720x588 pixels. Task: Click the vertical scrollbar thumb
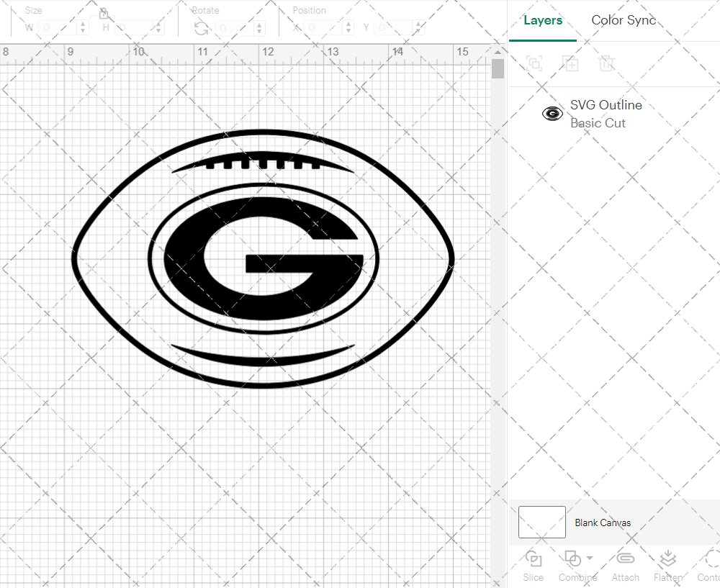(x=498, y=68)
